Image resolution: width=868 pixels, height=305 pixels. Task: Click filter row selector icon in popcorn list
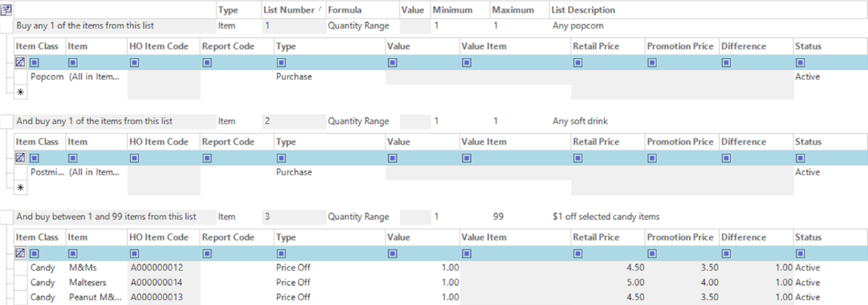(x=20, y=62)
